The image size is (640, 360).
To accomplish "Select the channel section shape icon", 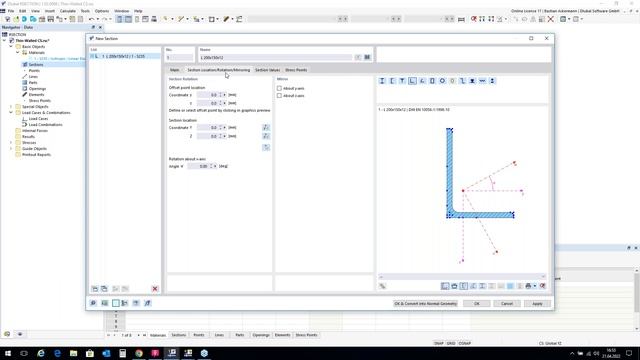I will [392, 81].
